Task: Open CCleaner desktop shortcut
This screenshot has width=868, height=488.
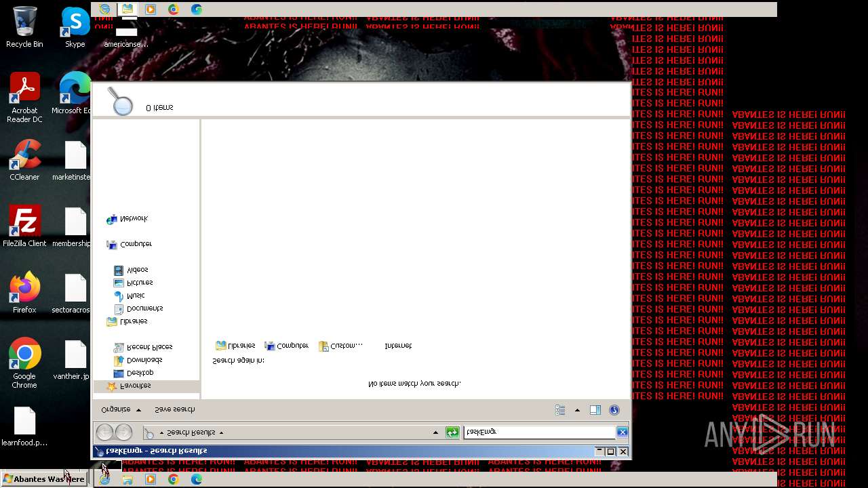Action: [x=24, y=160]
